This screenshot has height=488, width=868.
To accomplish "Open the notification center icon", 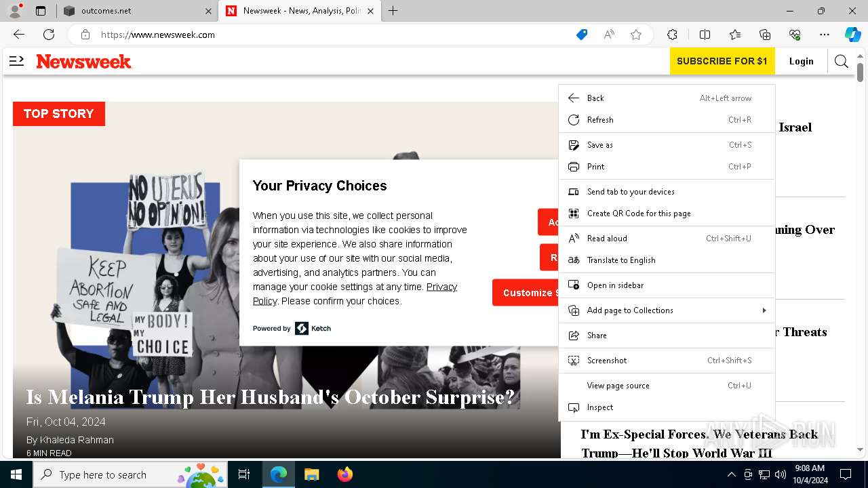I will pos(846,474).
